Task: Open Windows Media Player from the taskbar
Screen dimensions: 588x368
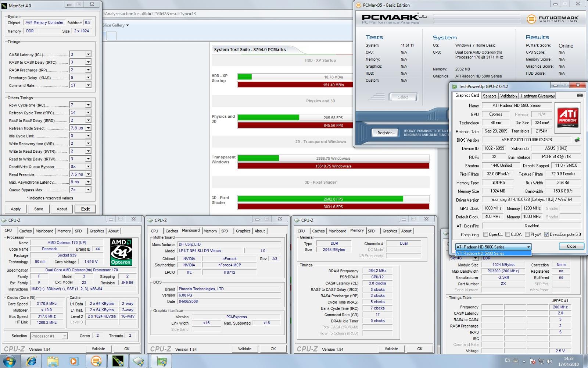Action: tap(73, 361)
